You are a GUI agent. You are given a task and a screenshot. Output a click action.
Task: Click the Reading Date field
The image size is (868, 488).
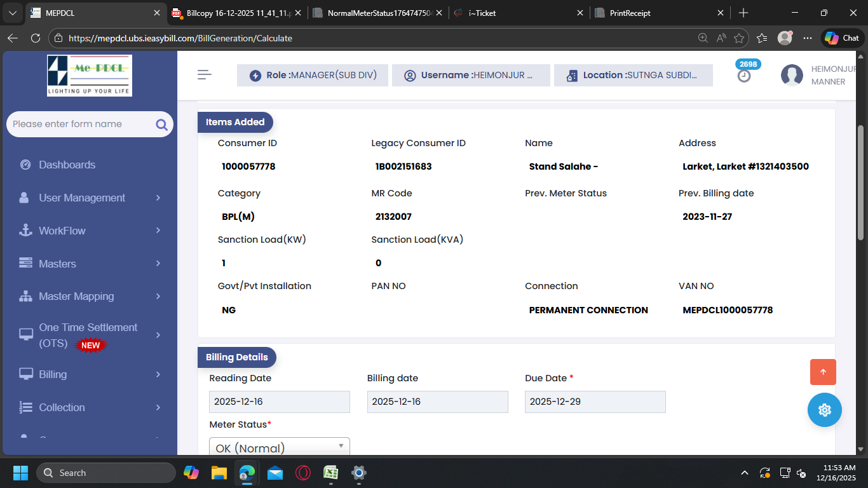point(280,402)
